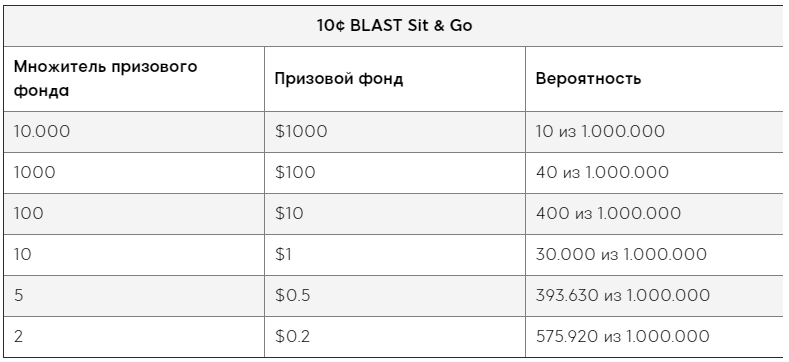
Task: Click the $1000 prize pool cell
Action: tap(395, 132)
